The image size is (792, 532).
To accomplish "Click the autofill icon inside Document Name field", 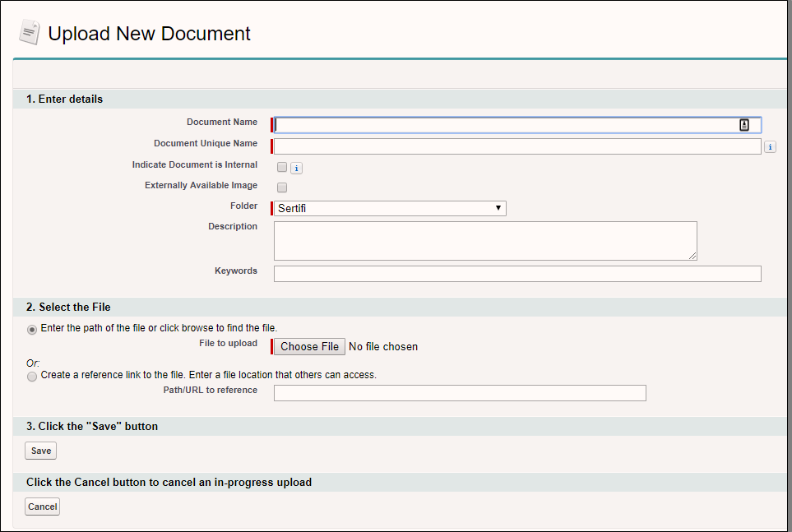I will point(744,125).
